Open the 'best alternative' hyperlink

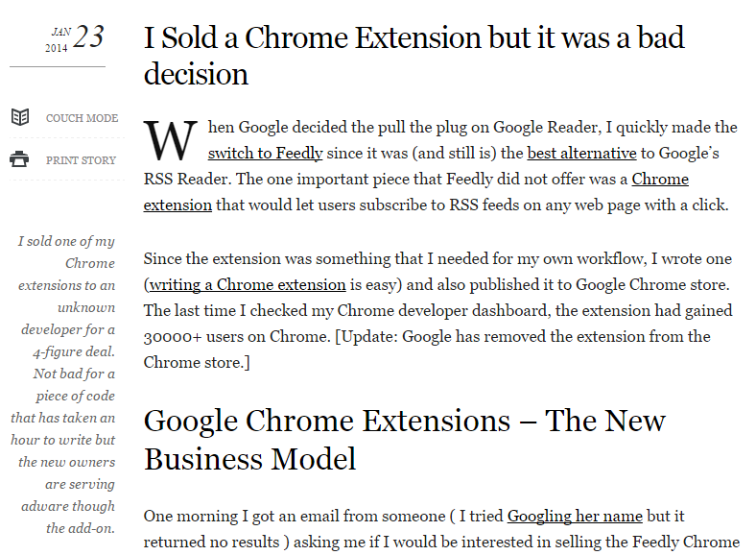(x=581, y=153)
